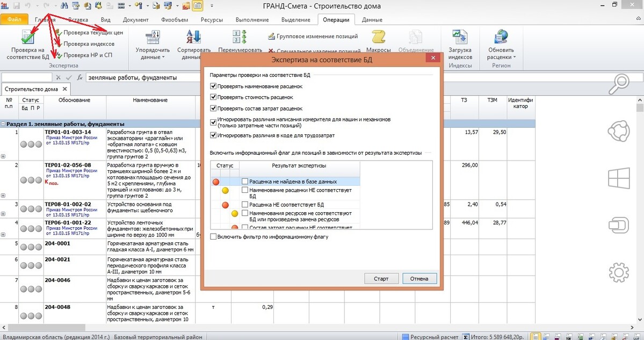Viewport: 644px width, 340px height.
Task: Switch to the Документ ribbon tab
Action: point(135,20)
